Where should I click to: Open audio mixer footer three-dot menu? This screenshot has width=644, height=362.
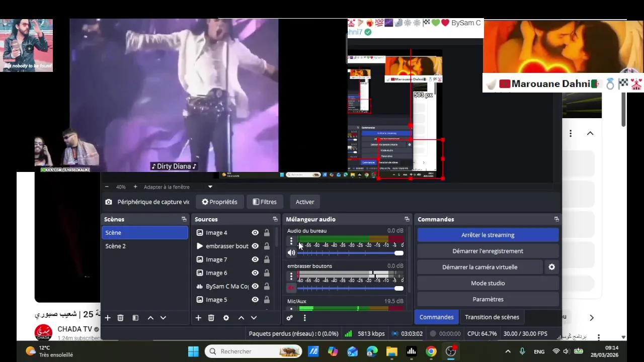pyautogui.click(x=304, y=318)
